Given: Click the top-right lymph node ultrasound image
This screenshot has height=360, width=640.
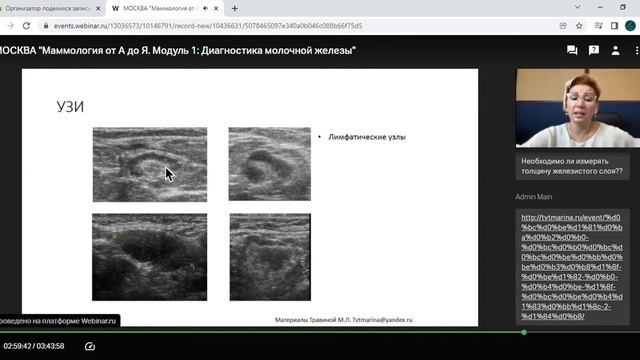Looking at the screenshot, I should pyautogui.click(x=269, y=164).
